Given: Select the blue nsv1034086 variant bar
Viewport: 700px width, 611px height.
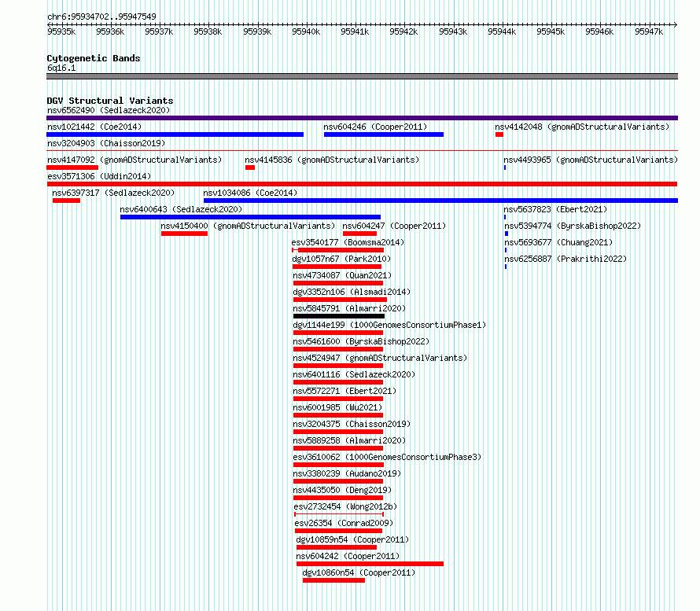Looking at the screenshot, I should click(440, 201).
